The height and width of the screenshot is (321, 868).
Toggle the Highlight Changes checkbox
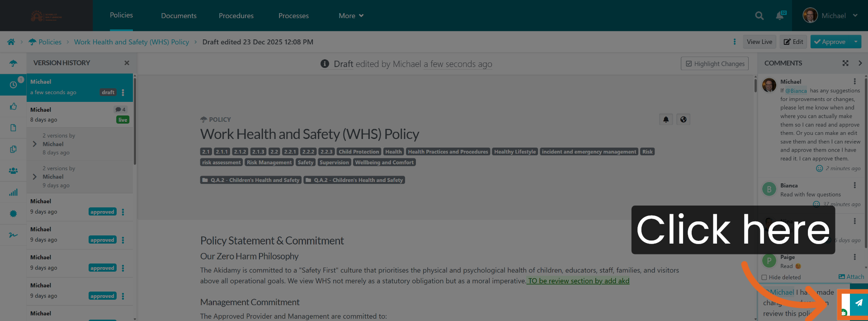689,64
